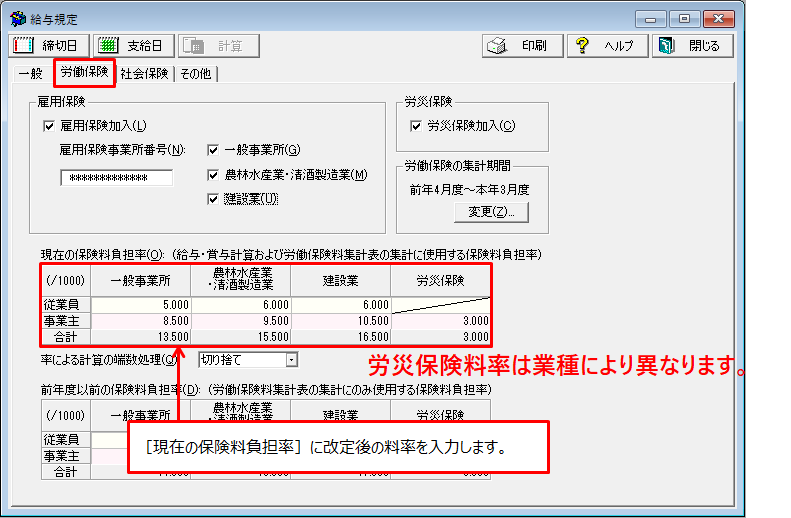Select 労災保険 事業主 rate cell 3.000
This screenshot has height=518, width=791.
pyautogui.click(x=440, y=321)
